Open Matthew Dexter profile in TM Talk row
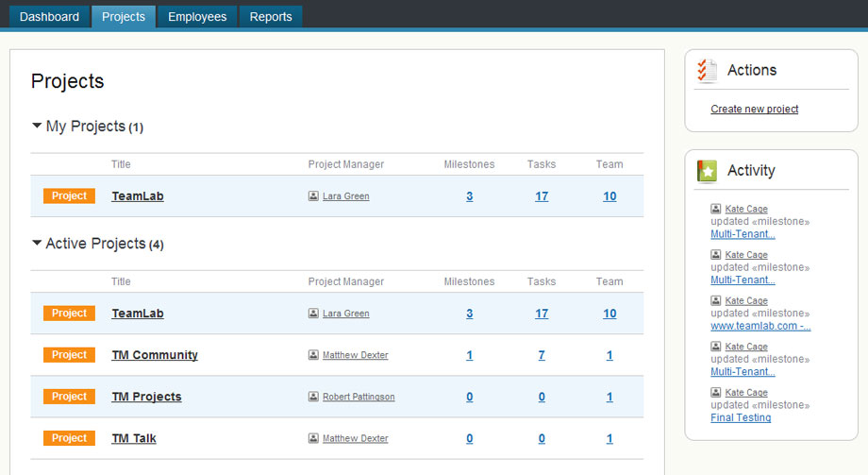This screenshot has height=475, width=868. pyautogui.click(x=356, y=438)
